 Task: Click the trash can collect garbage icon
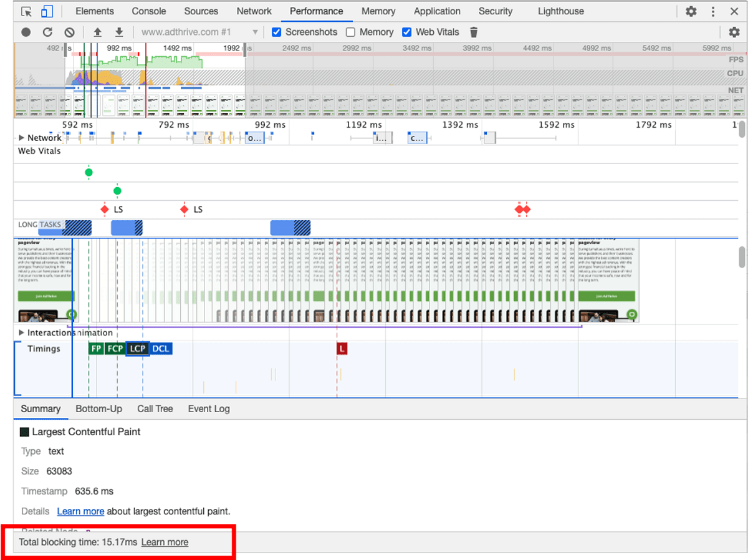click(x=474, y=32)
